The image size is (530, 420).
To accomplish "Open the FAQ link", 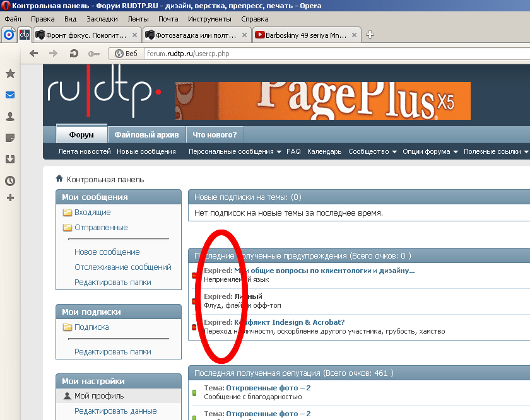I will pos(293,151).
